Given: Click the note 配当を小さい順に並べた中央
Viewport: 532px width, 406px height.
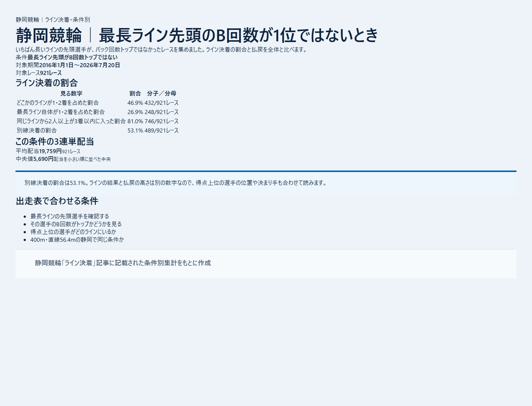Looking at the screenshot, I should tap(82, 159).
